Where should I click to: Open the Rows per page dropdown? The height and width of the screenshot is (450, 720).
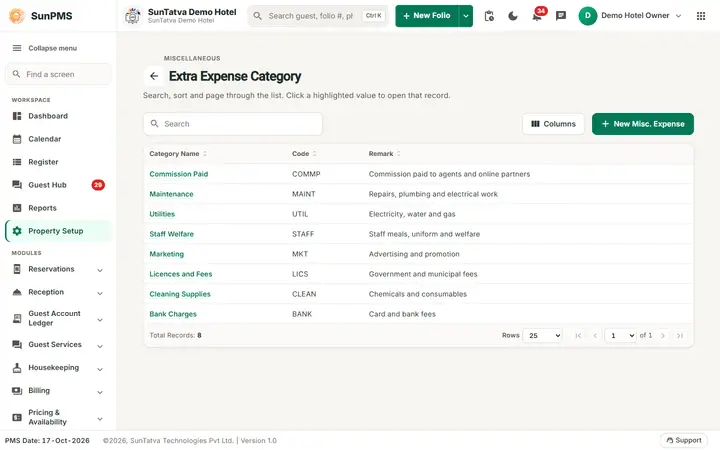click(x=543, y=336)
